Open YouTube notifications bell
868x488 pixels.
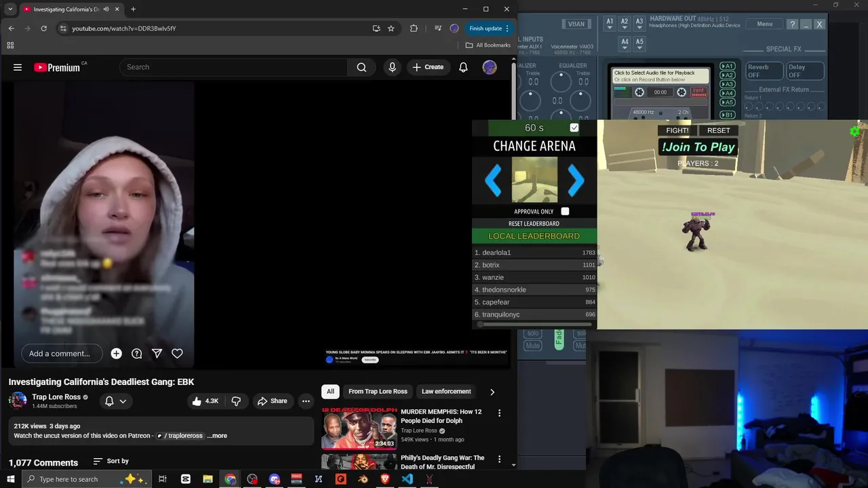(x=463, y=67)
